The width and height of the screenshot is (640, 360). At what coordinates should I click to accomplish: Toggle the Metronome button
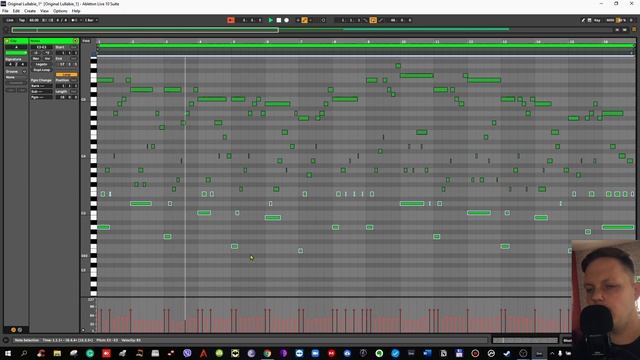[75, 20]
